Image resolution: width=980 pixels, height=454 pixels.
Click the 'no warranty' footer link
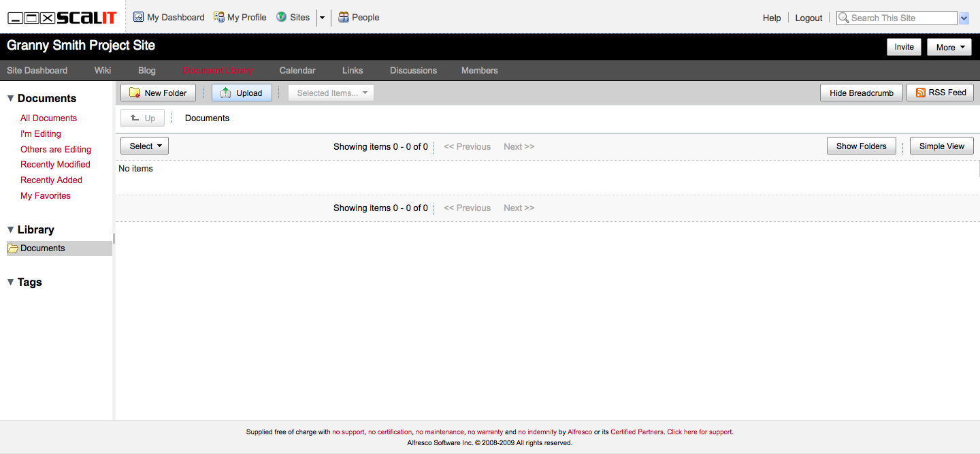pyautogui.click(x=485, y=432)
